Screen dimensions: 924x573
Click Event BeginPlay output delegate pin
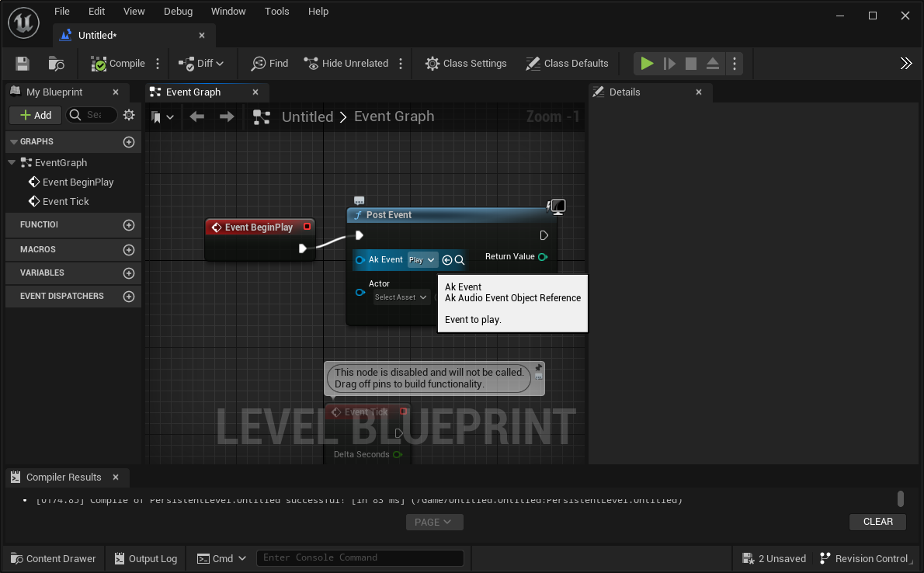(x=307, y=227)
